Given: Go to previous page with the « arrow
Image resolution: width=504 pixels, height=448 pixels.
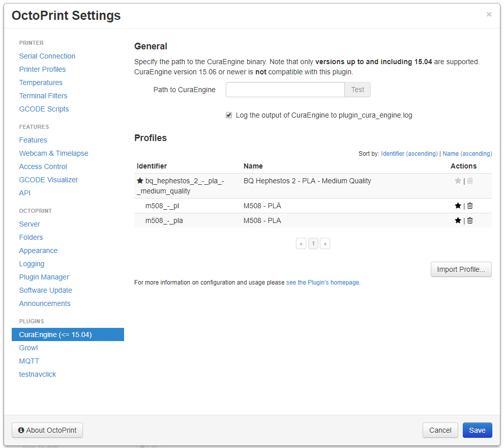Looking at the screenshot, I should pos(301,243).
